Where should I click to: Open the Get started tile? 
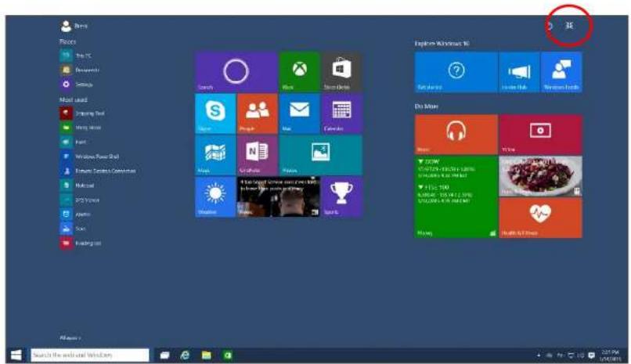pos(456,72)
